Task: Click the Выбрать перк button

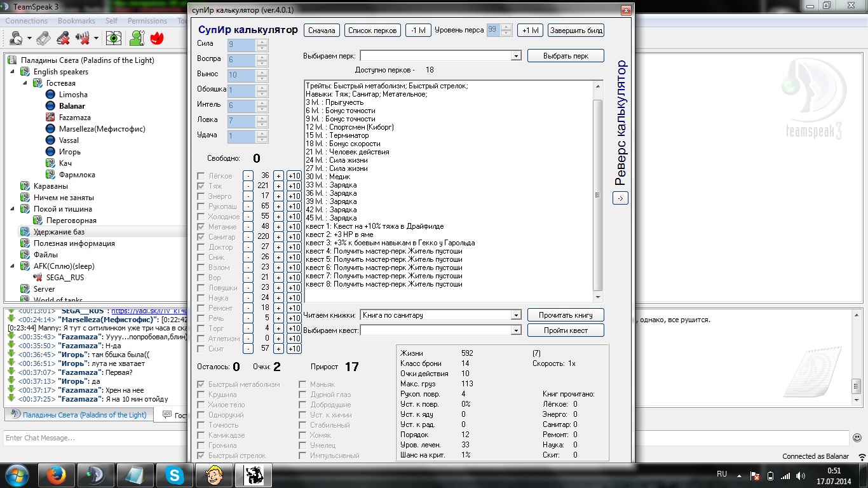Action: [x=566, y=56]
